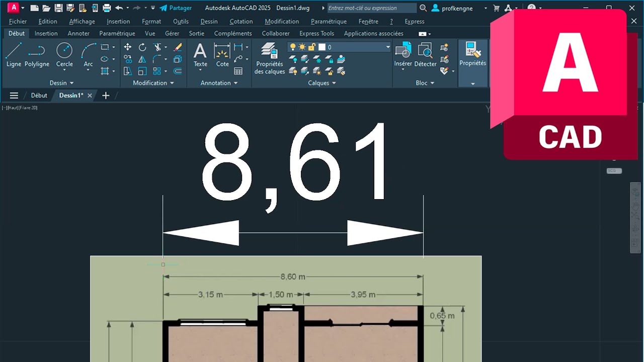Image resolution: width=644 pixels, height=362 pixels.
Task: Click the Rotate tool icon
Action: coord(142,47)
